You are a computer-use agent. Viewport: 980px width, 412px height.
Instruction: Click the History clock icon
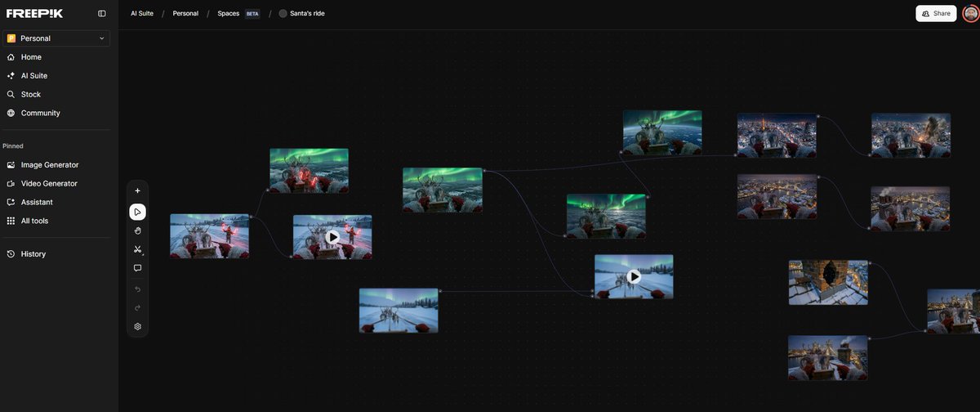11,254
